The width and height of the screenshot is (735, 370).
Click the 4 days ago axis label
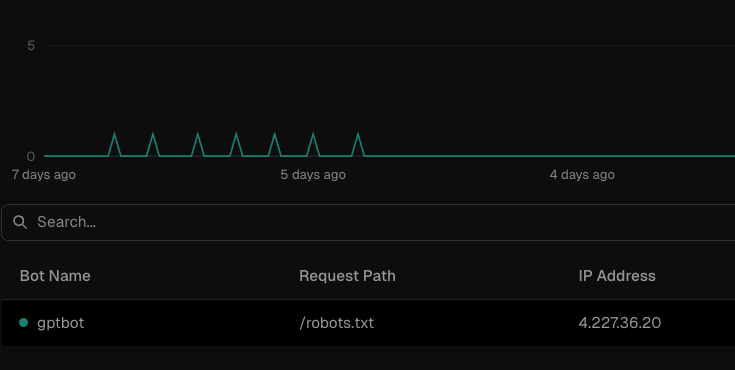coord(582,175)
